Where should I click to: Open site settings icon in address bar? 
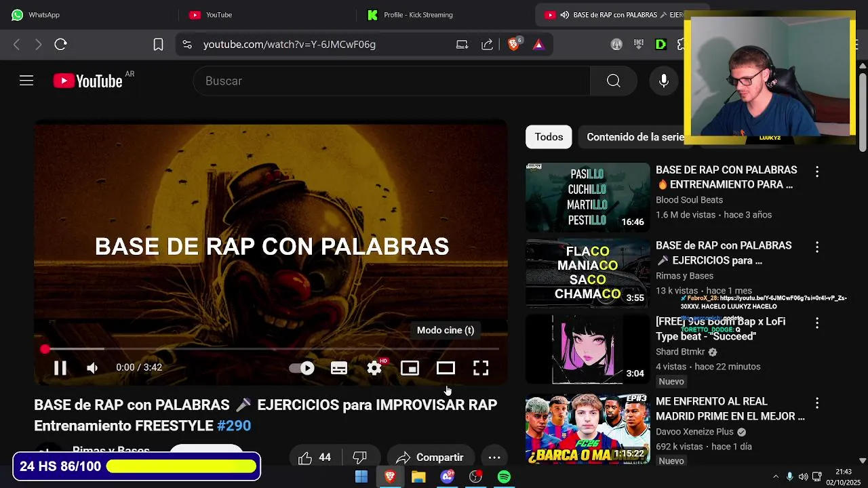[x=186, y=44]
